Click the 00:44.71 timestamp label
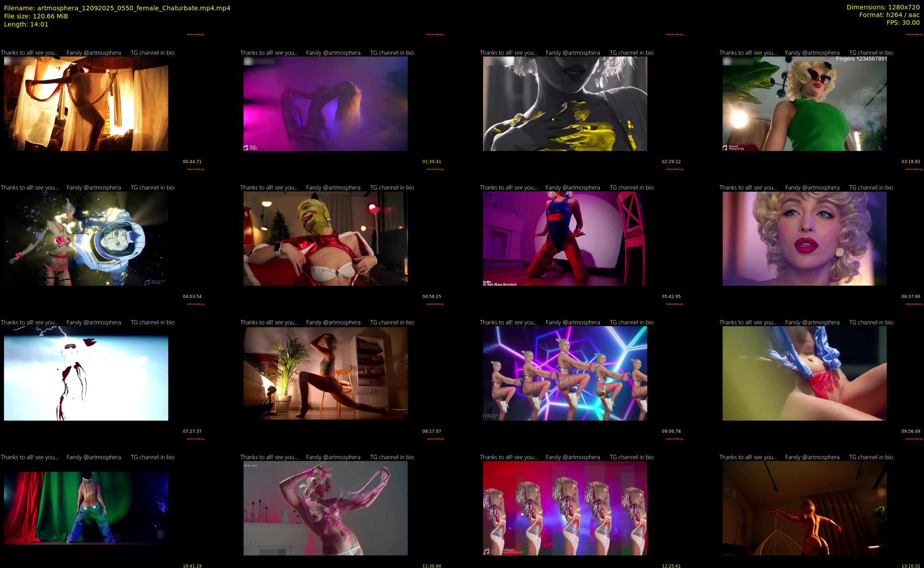This screenshot has height=568, width=924. (x=192, y=162)
